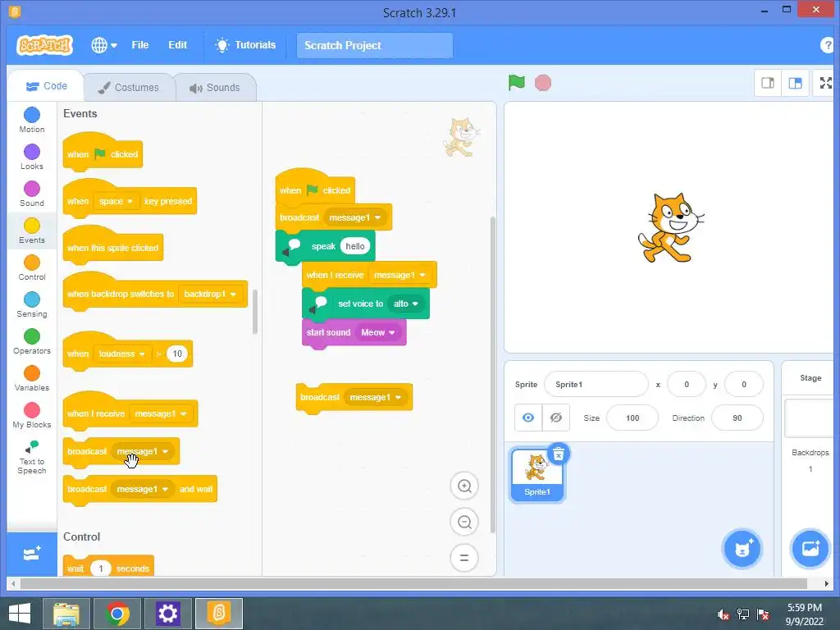This screenshot has height=630, width=840.
Task: Click the cat sprite on stage
Action: (x=670, y=228)
